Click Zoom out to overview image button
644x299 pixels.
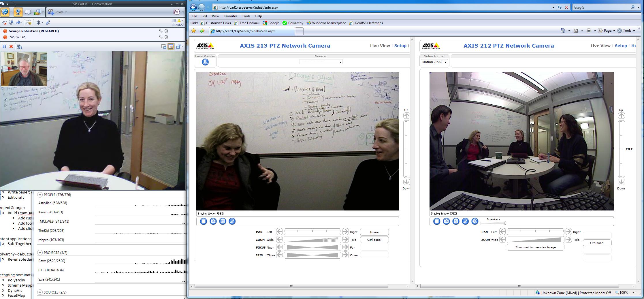pyautogui.click(x=535, y=247)
